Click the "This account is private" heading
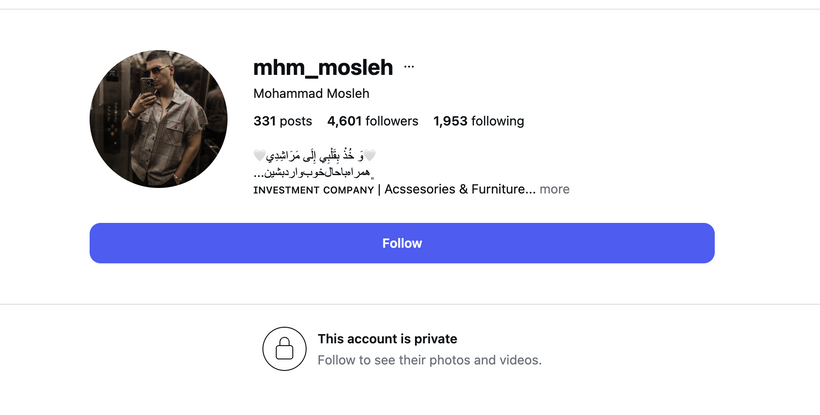This screenshot has width=820, height=415. tap(387, 339)
